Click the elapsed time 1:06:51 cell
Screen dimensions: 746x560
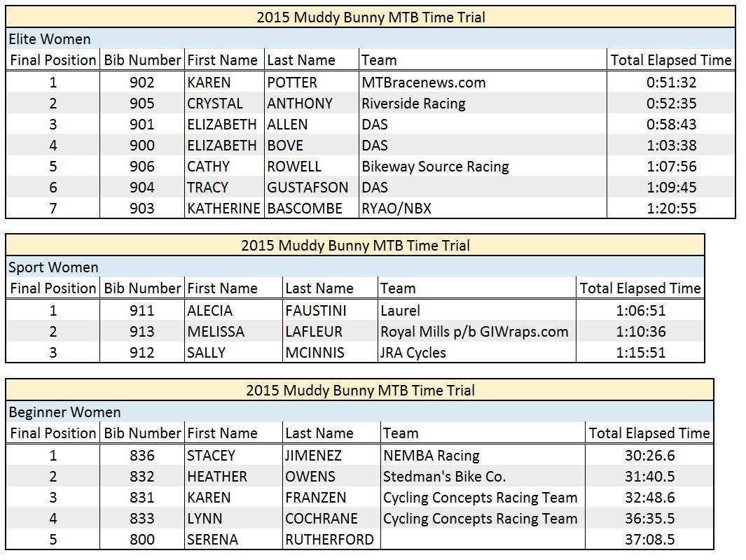640,311
